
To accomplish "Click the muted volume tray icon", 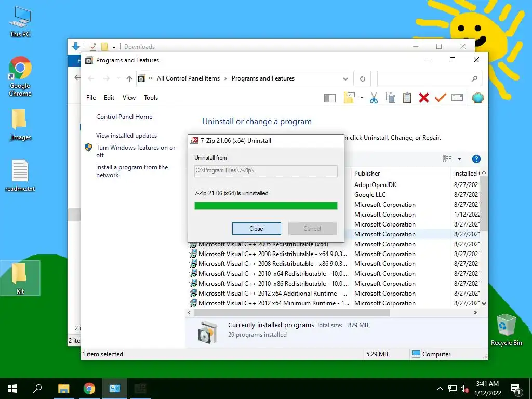I will tap(464, 389).
